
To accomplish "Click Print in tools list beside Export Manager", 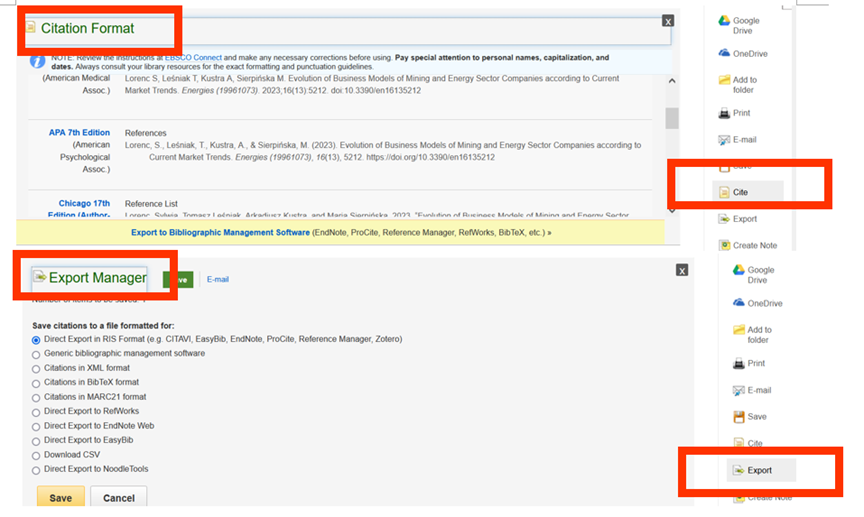I will tap(748, 363).
